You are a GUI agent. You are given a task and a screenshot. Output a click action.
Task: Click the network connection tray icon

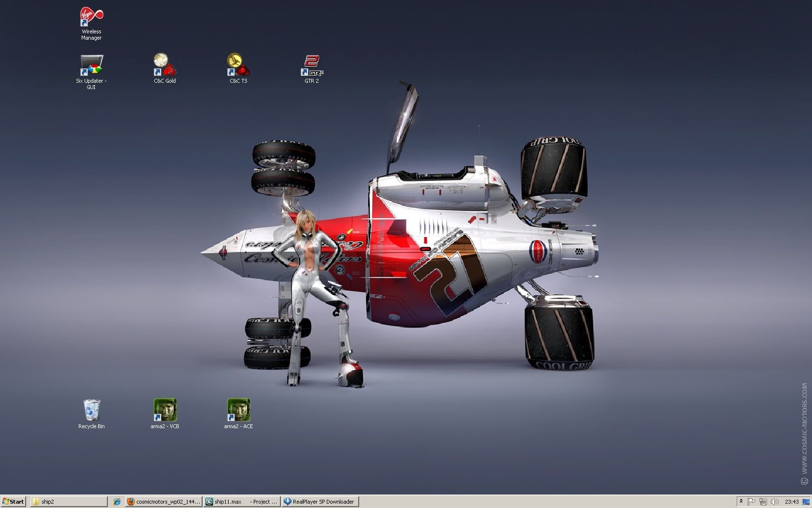coord(763,502)
